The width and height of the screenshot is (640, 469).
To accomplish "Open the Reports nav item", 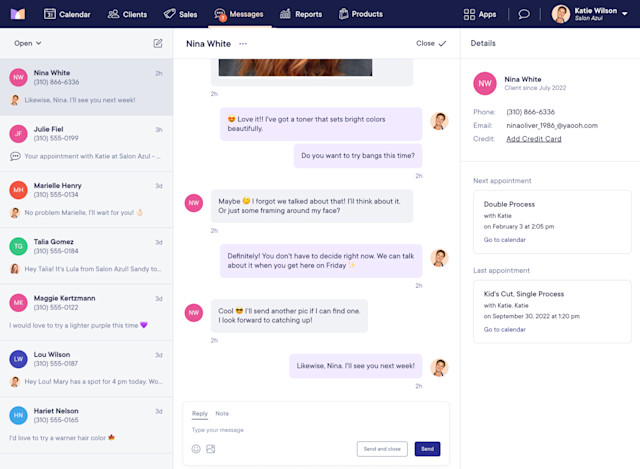I will [301, 14].
